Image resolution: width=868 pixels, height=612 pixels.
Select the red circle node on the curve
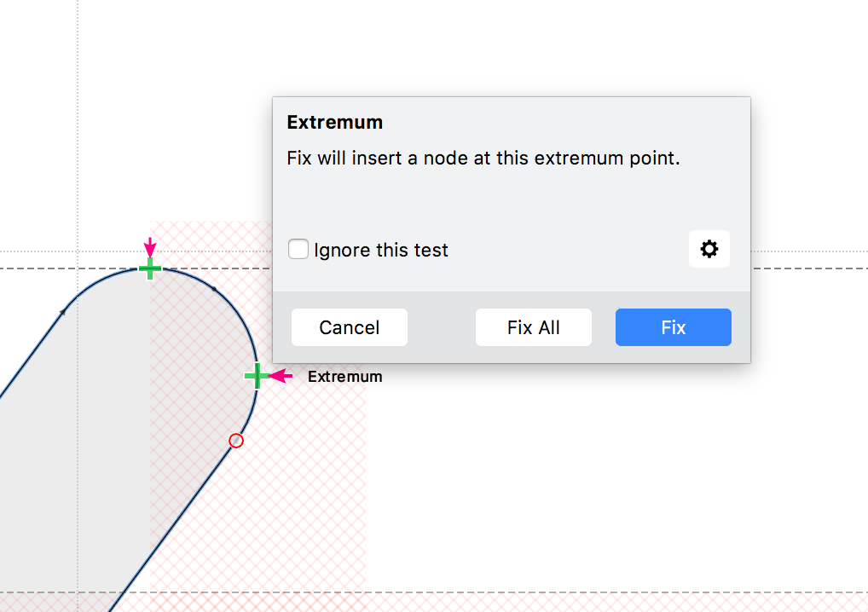[236, 441]
